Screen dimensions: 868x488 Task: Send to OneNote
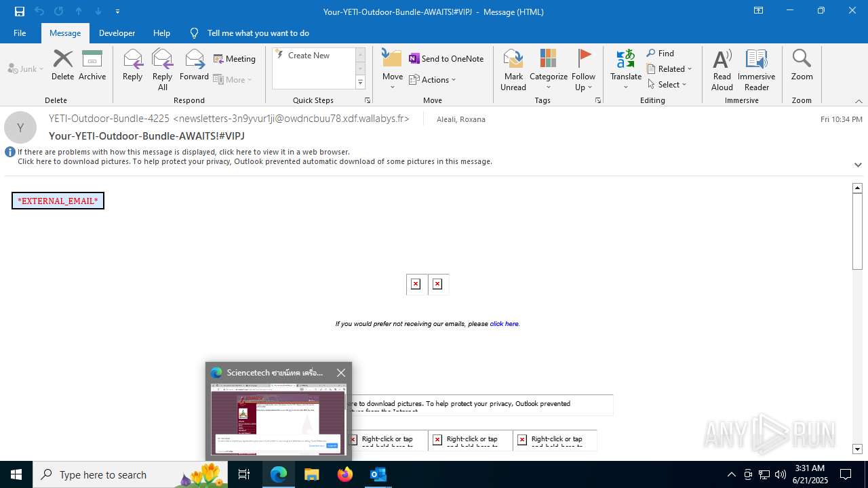[x=446, y=59]
